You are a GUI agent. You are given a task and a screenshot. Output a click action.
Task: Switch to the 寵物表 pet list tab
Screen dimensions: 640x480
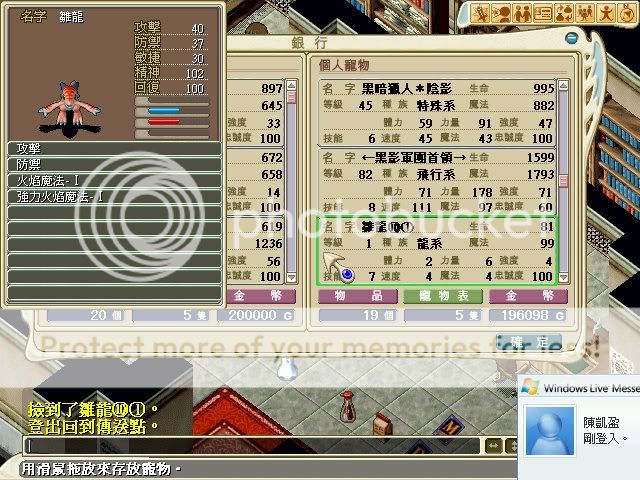click(x=443, y=297)
